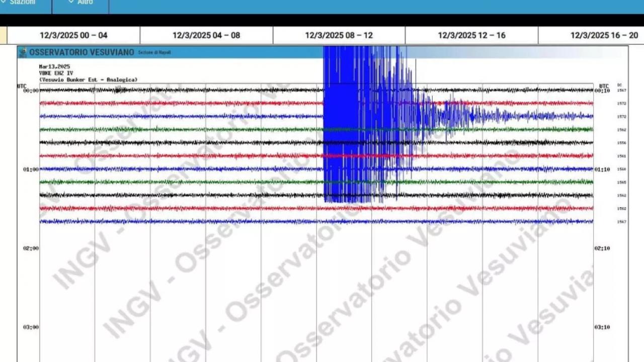Click the Mar13,2025 date label
The height and width of the screenshot is (362, 644).
tap(54, 66)
